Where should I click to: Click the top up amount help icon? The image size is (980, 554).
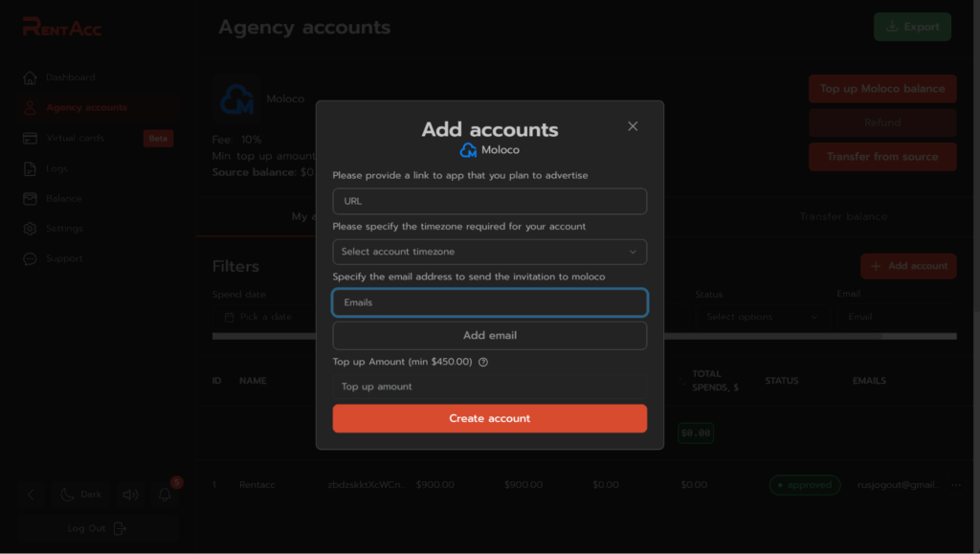click(483, 363)
